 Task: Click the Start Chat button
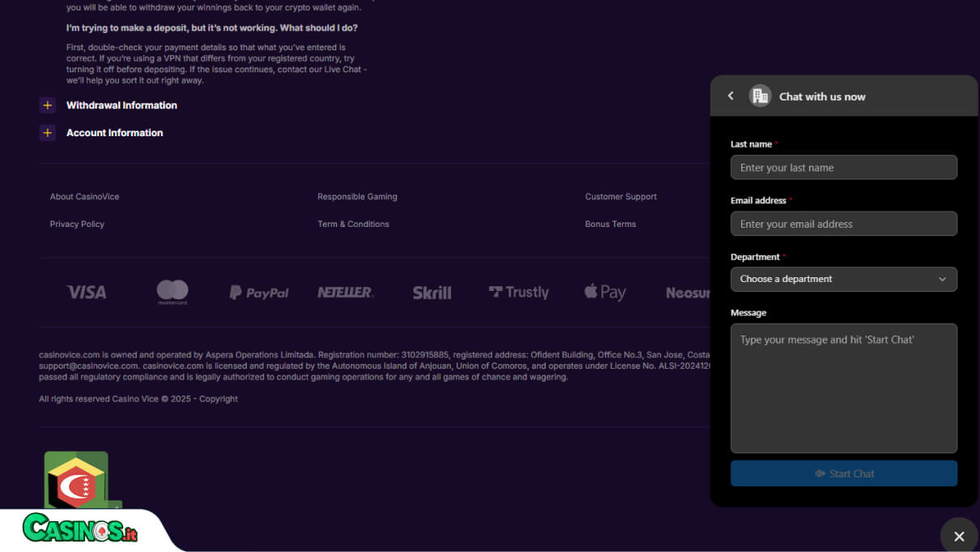(844, 473)
